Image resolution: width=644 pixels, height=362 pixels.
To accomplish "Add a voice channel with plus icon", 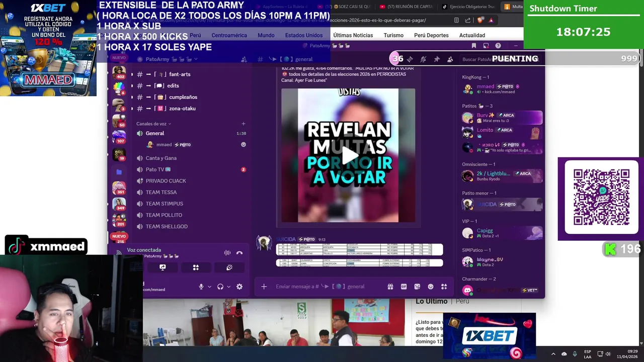I will (244, 124).
